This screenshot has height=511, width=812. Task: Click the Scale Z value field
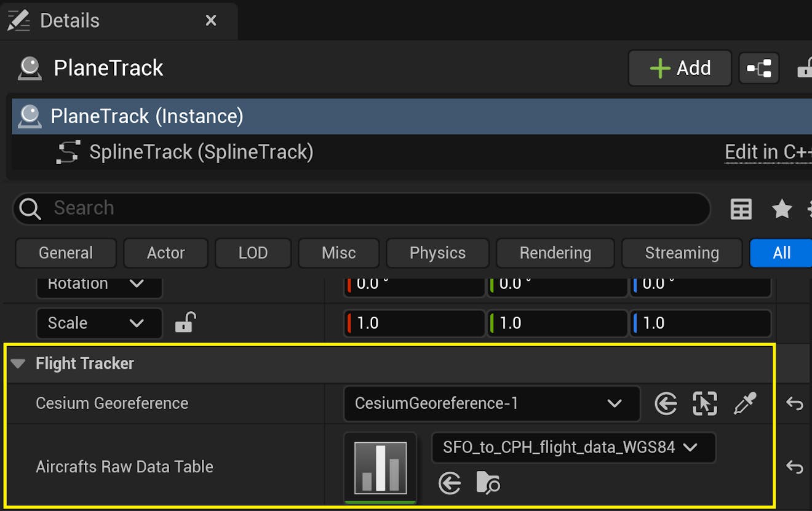tap(701, 323)
